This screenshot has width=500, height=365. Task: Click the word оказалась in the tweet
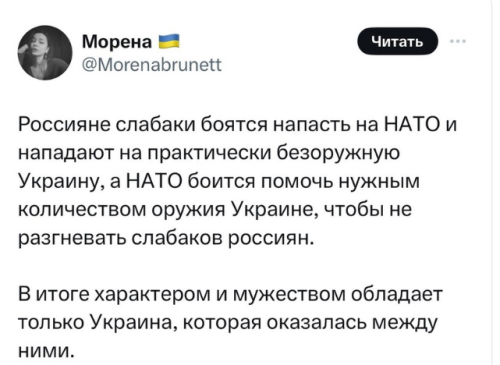pyautogui.click(x=315, y=323)
